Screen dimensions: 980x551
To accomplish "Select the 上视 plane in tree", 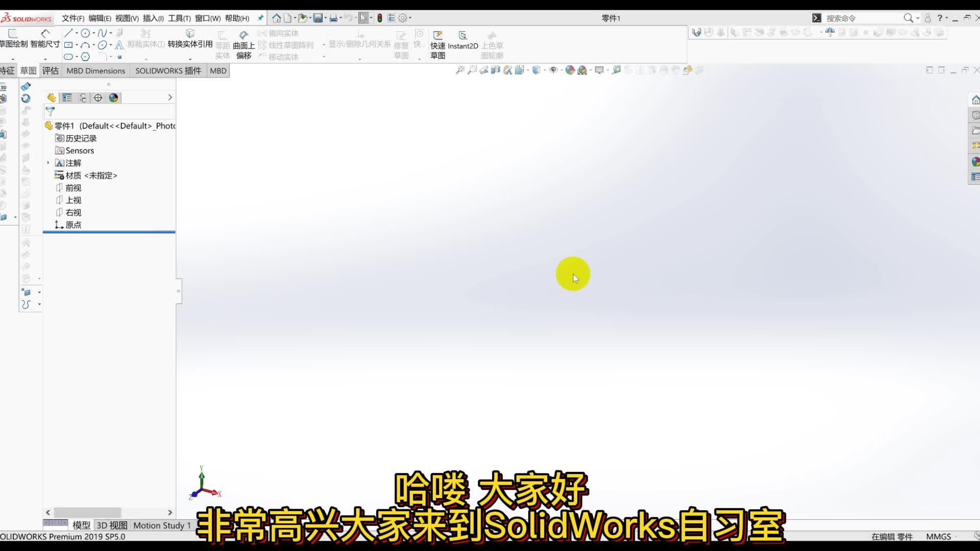I will click(x=68, y=200).
